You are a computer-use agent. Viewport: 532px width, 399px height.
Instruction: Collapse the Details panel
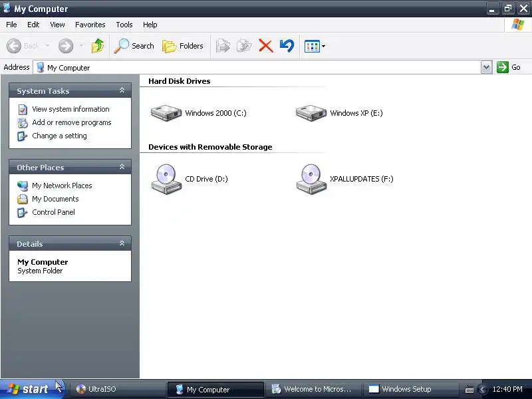point(122,243)
